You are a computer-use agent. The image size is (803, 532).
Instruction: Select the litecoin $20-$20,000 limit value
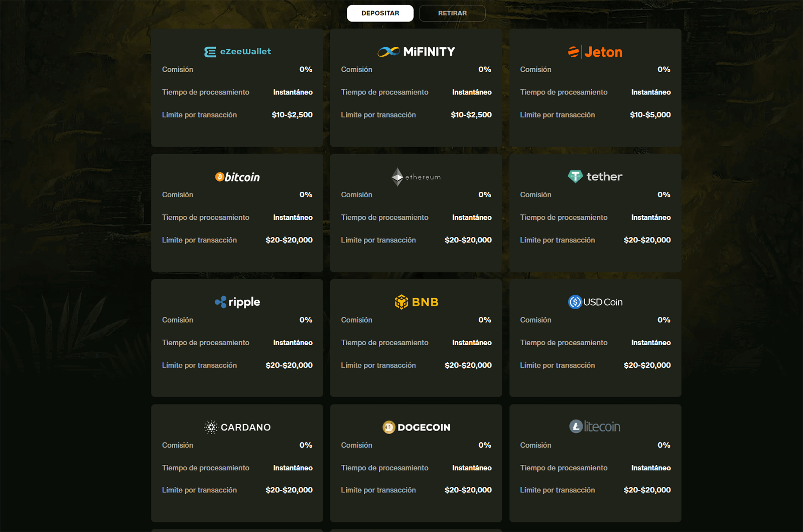[x=647, y=490]
